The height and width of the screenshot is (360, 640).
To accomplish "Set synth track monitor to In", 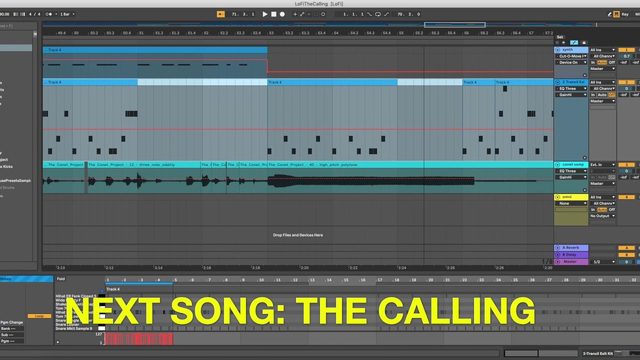I will 593,62.
